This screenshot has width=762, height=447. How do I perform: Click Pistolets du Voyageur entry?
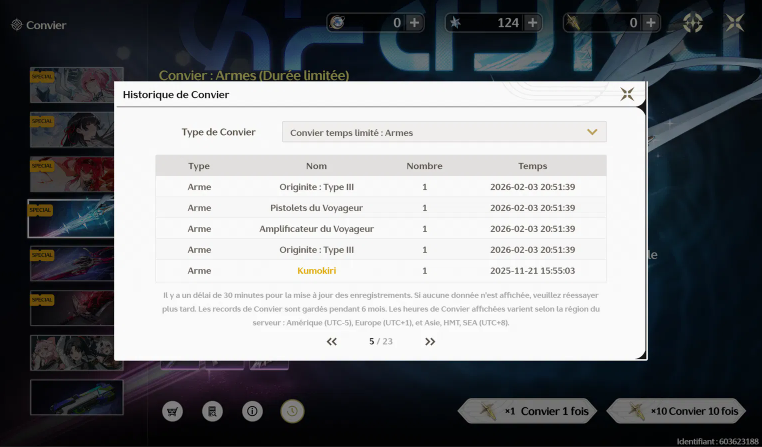pyautogui.click(x=316, y=207)
